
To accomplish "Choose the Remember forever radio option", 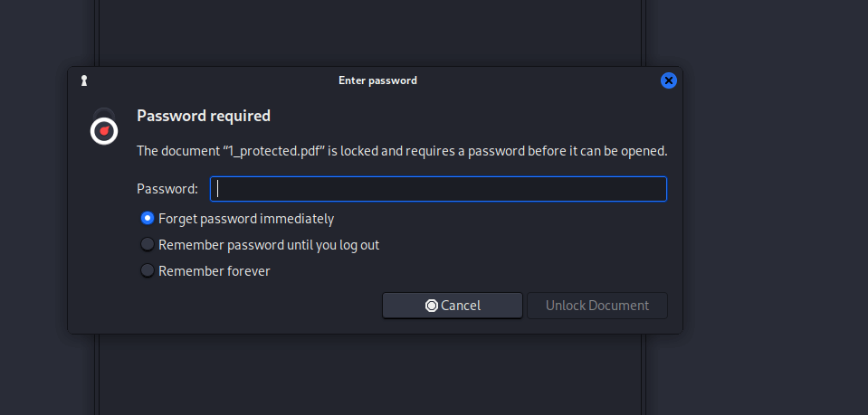I will coord(148,271).
